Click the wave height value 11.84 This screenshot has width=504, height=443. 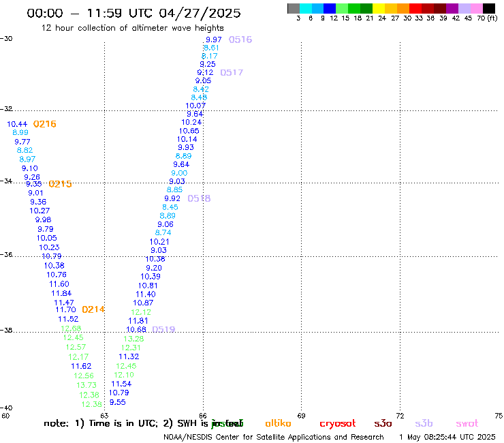click(61, 294)
